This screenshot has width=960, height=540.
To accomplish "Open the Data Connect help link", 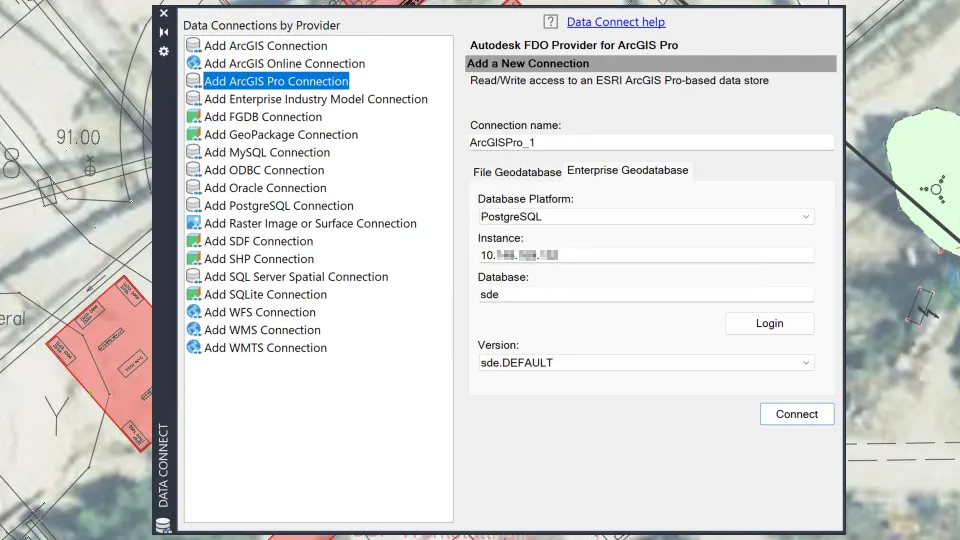I will (615, 22).
